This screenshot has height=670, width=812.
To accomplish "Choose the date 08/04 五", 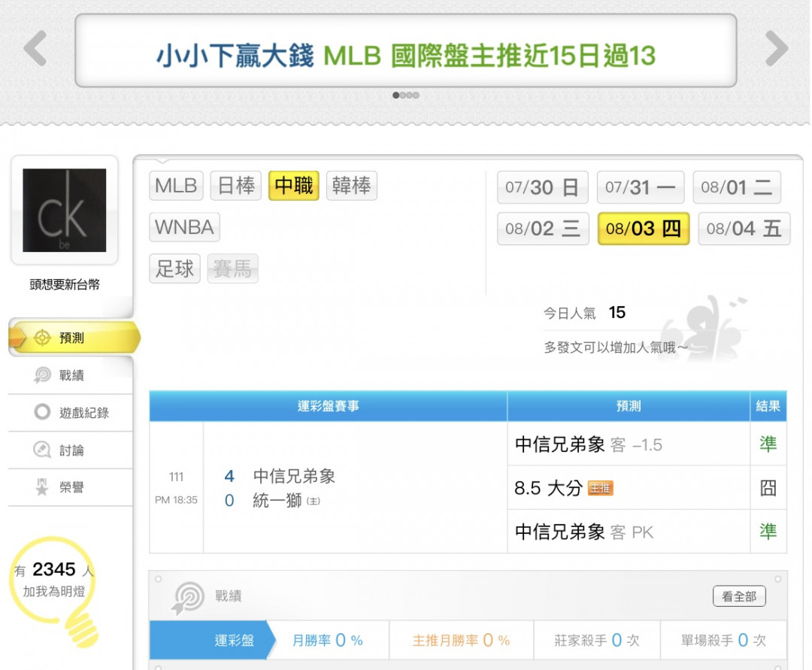I will [744, 229].
